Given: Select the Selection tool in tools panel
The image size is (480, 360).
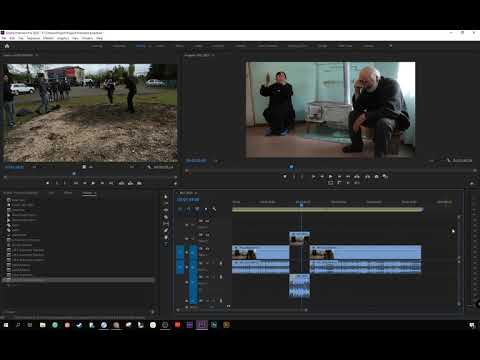Looking at the screenshot, I should click(x=166, y=196).
